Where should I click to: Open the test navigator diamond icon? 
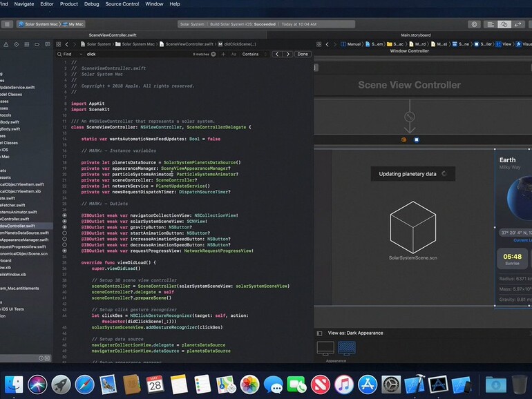tap(17, 44)
